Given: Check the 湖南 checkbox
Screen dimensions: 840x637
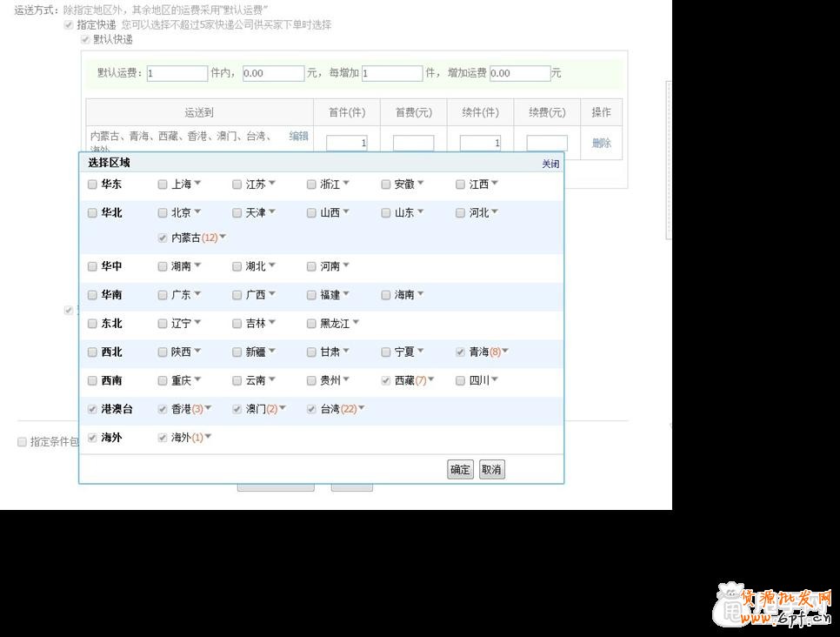Looking at the screenshot, I should (162, 266).
